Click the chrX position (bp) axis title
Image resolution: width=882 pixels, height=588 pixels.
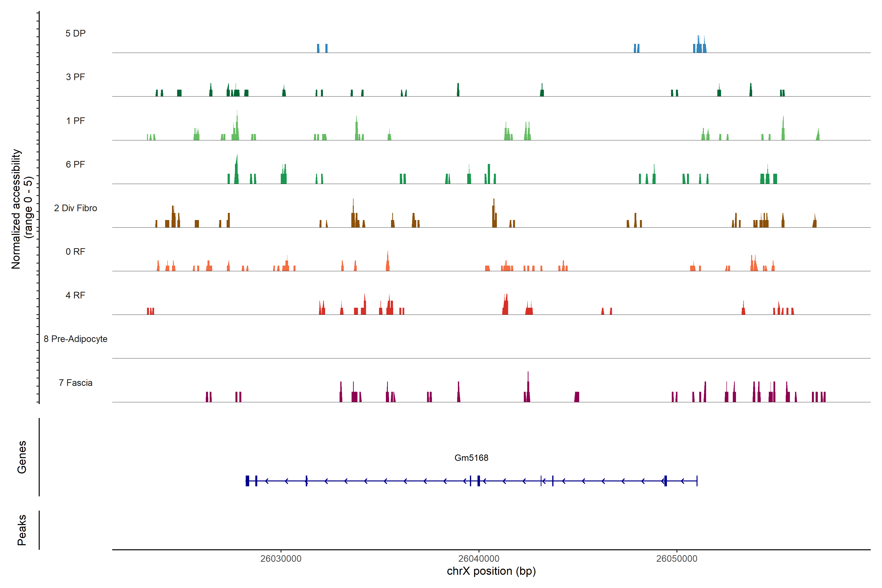pos(491,571)
